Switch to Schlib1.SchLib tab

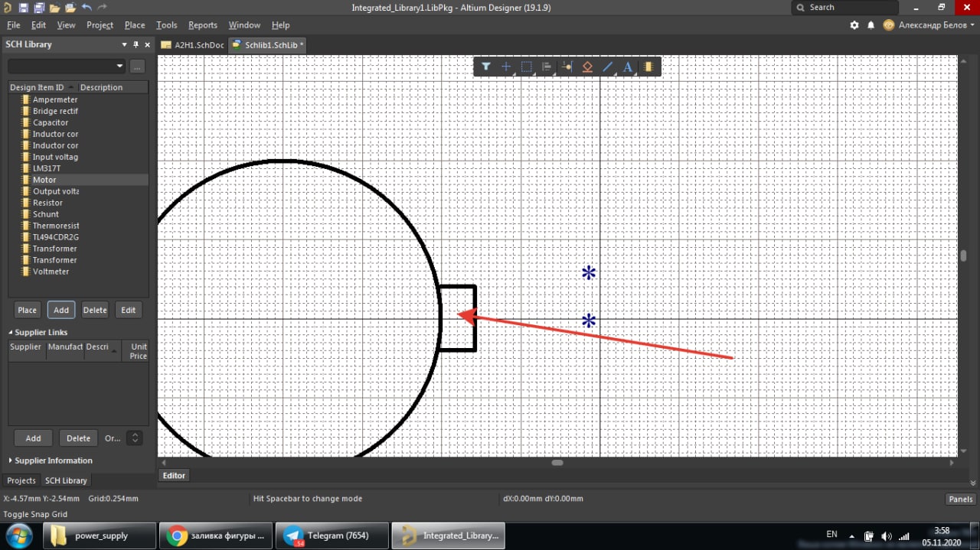268,45
